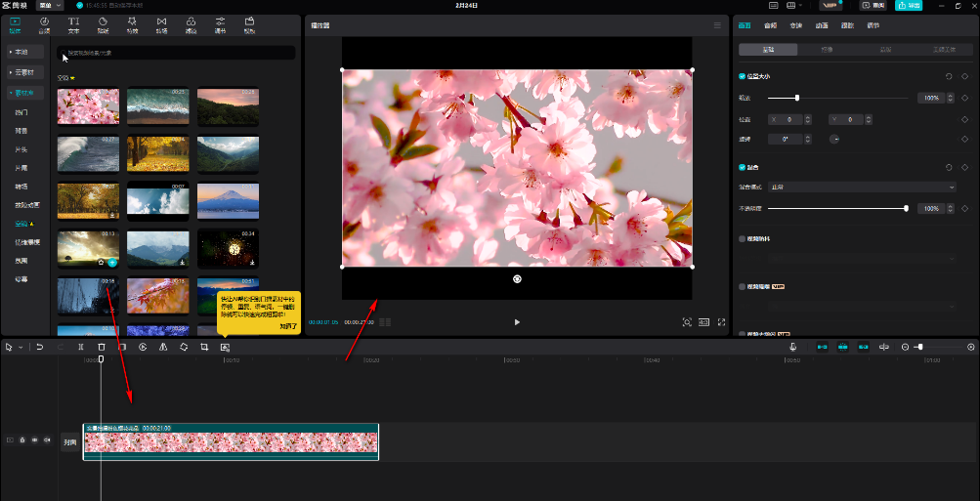Click the undo arrow in timeline toolbar
980x501 pixels.
pos(39,347)
